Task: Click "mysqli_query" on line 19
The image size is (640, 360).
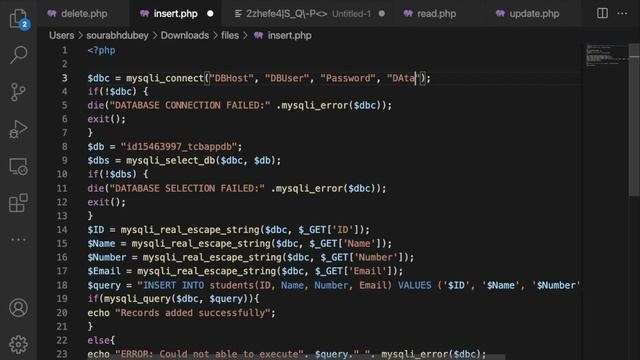Action: click(137, 299)
